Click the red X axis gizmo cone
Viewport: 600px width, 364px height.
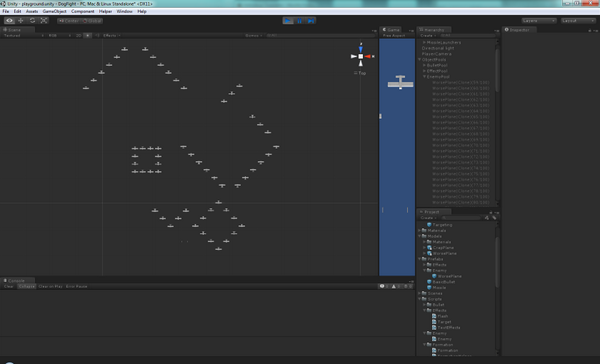(368, 56)
